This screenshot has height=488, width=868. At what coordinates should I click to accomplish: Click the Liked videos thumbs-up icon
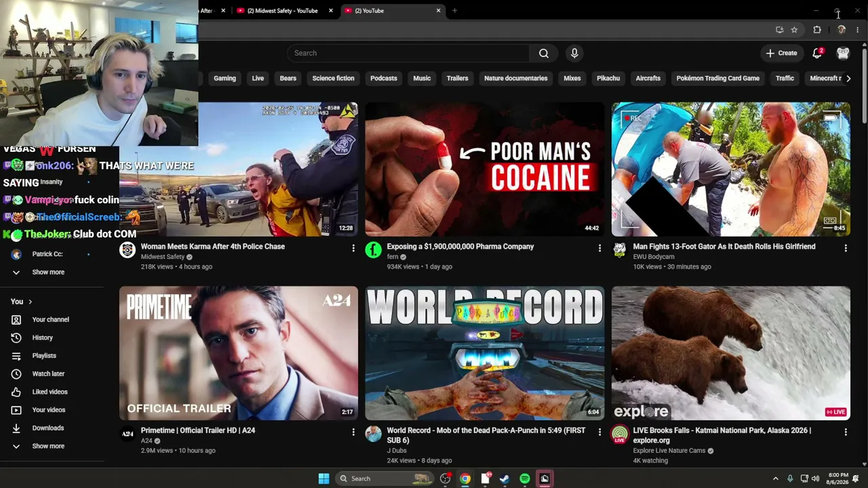pyautogui.click(x=16, y=392)
